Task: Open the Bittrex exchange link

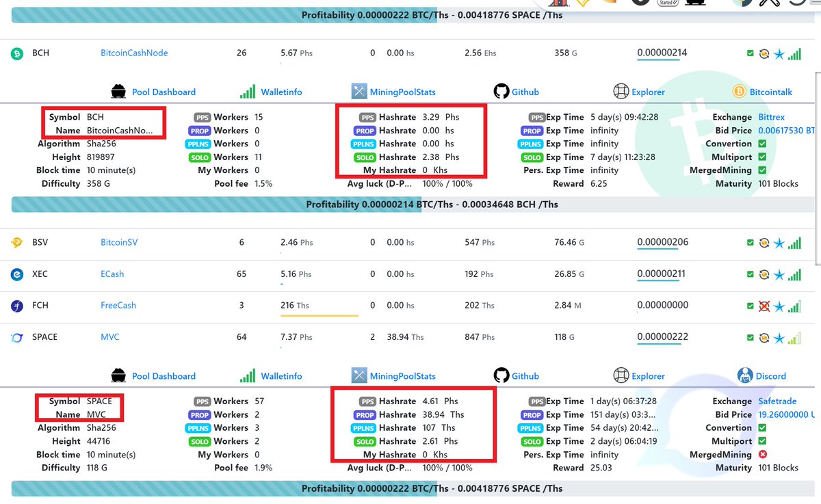Action: pyautogui.click(x=772, y=117)
